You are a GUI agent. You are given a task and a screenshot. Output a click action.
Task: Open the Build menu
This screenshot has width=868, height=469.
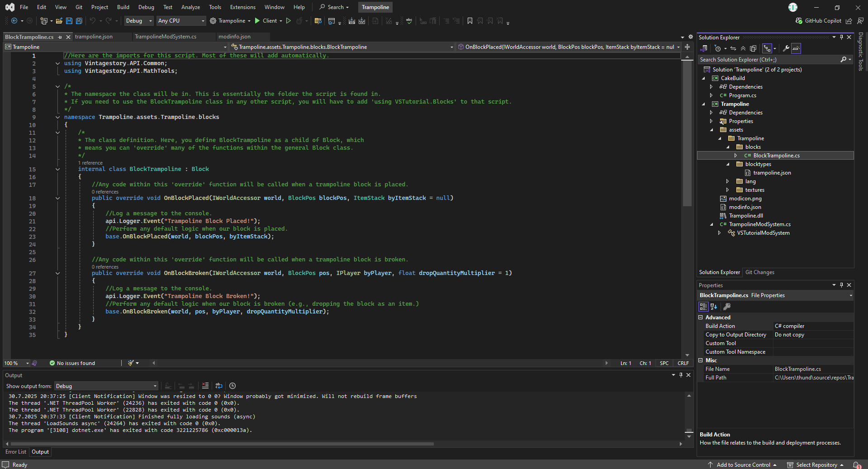123,7
